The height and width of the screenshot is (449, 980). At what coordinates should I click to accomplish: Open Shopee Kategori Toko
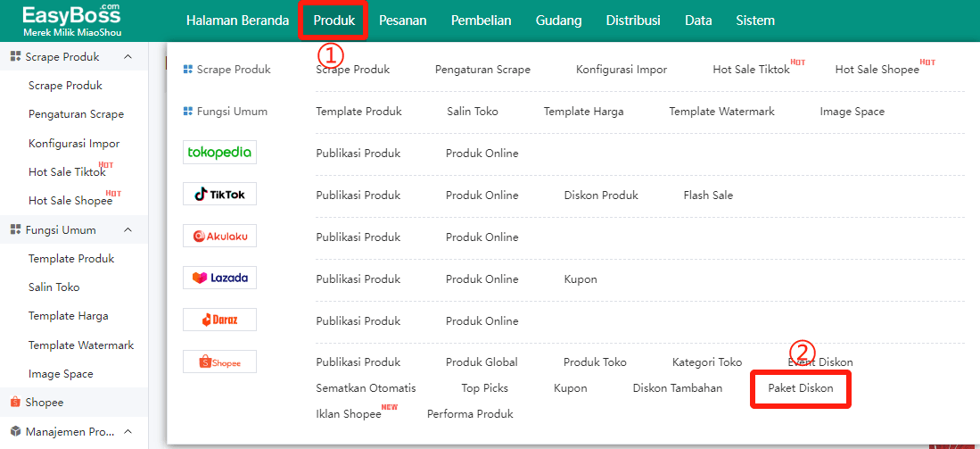[707, 362]
